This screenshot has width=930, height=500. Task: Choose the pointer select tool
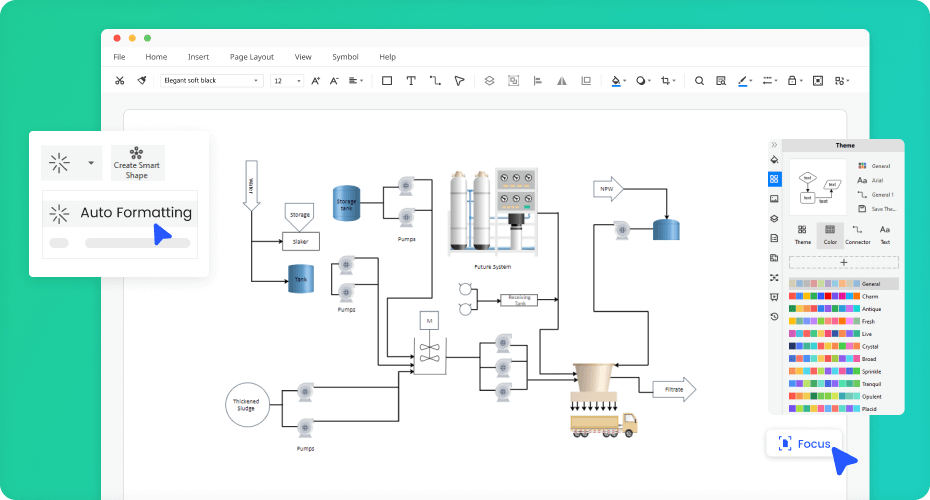pyautogui.click(x=459, y=81)
